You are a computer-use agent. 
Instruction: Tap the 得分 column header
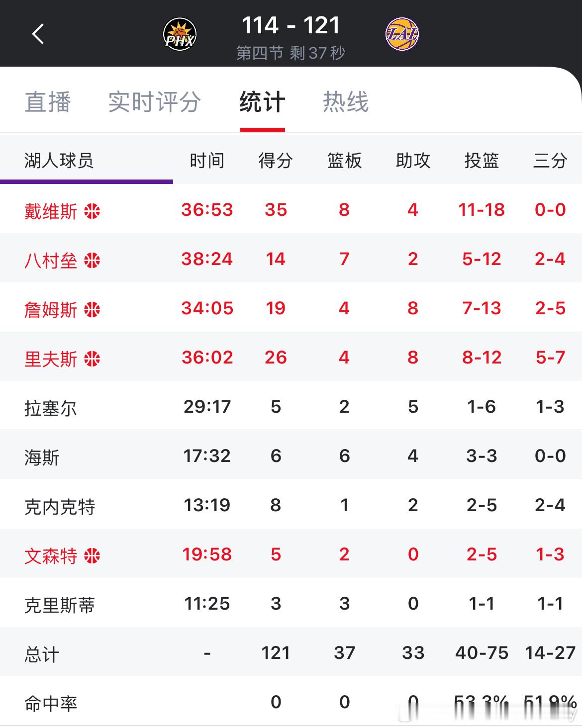[x=276, y=161]
